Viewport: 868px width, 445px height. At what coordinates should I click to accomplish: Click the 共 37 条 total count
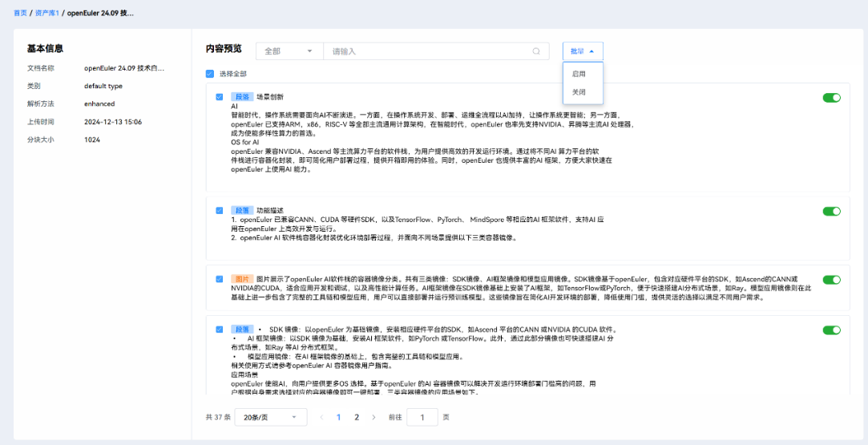pyautogui.click(x=218, y=417)
